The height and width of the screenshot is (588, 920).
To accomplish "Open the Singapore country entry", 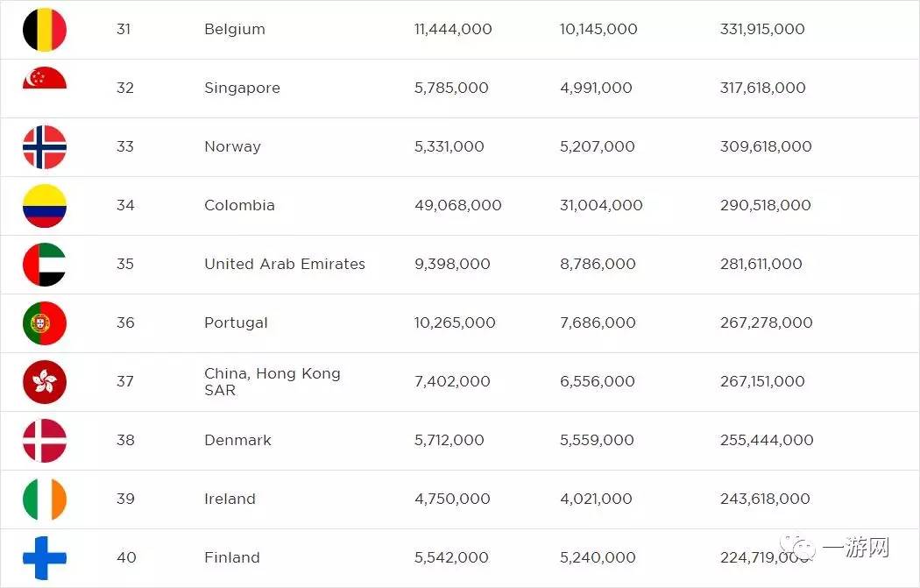I will point(242,89).
